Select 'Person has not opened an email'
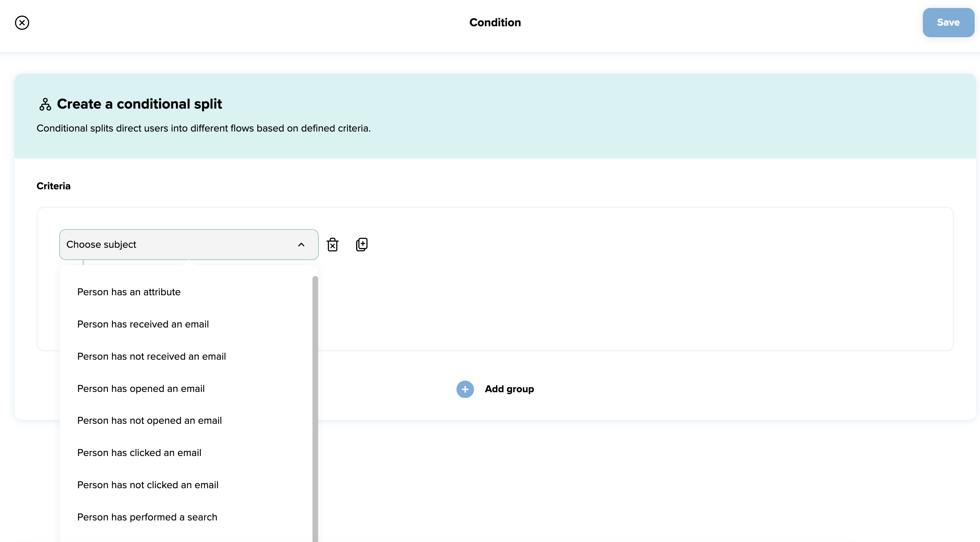Screen dimensions: 980x542 (150, 420)
